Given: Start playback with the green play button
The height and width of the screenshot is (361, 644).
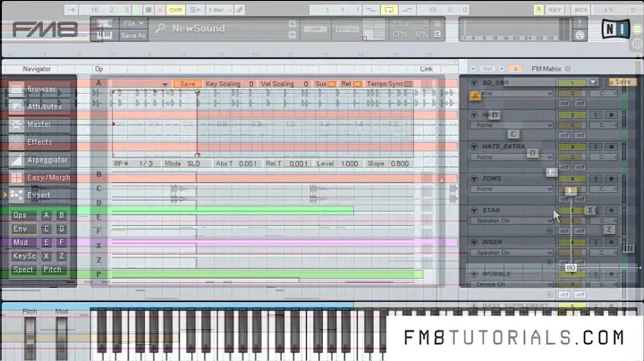Looking at the screenshot, I should pos(138,10).
